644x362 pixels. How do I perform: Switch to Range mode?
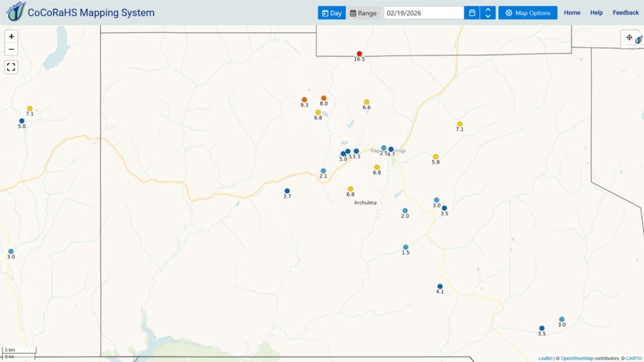[x=363, y=13]
